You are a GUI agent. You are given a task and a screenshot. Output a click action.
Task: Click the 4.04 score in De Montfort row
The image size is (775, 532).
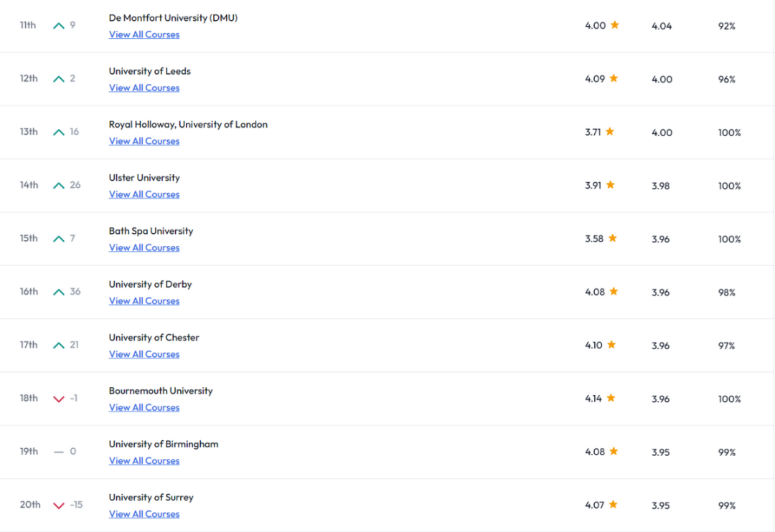(662, 27)
